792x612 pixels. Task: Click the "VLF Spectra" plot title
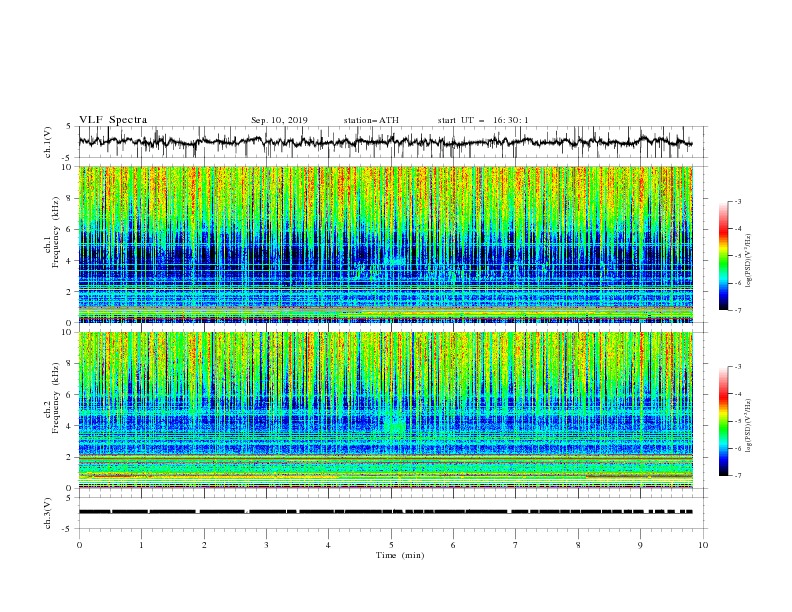[113, 120]
